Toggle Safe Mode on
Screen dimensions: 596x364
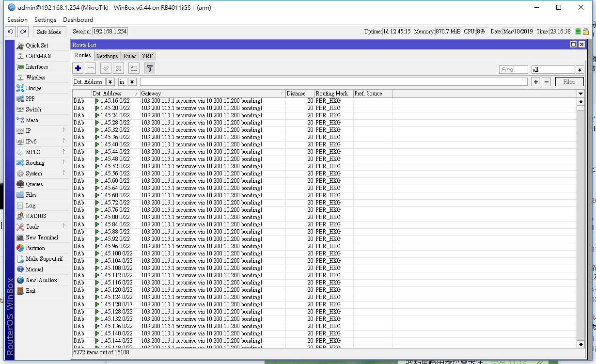[49, 32]
